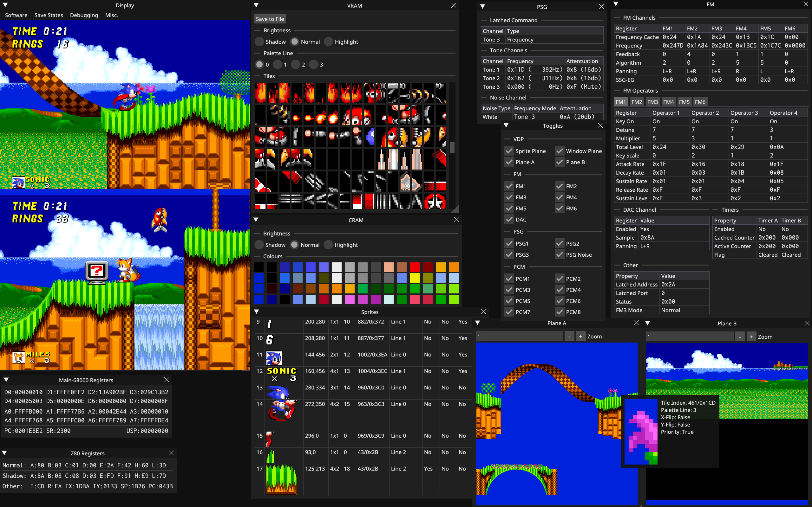Viewport: 812px width, 507px height.
Task: Switch to the FM4 operators tab
Action: [668, 102]
